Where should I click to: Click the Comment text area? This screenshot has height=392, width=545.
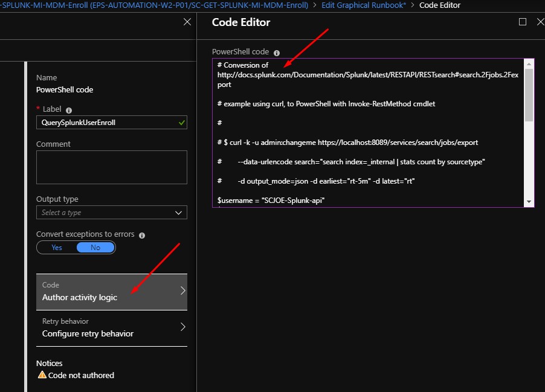(x=112, y=167)
